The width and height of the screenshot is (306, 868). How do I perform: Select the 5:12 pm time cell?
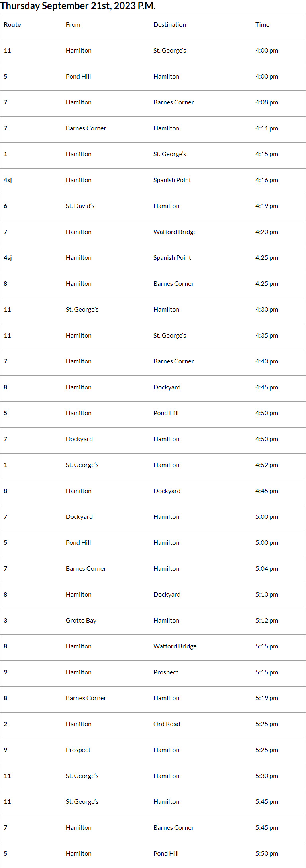pos(267,621)
